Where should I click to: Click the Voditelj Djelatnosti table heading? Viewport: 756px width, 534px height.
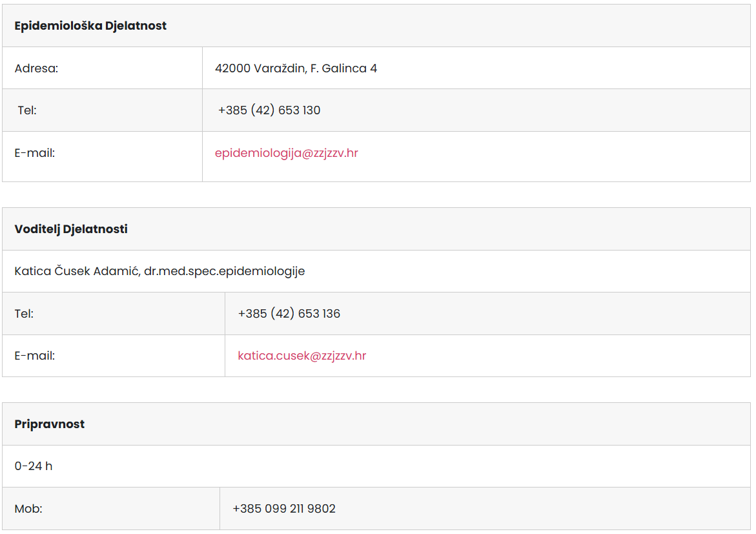tap(71, 229)
